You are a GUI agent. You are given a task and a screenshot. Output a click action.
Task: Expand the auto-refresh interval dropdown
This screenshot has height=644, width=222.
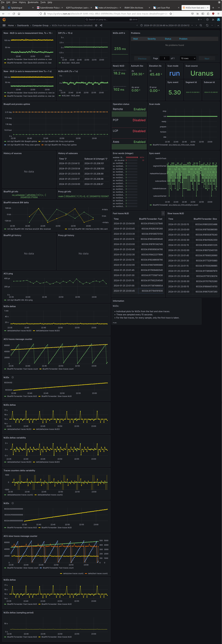(x=212, y=25)
